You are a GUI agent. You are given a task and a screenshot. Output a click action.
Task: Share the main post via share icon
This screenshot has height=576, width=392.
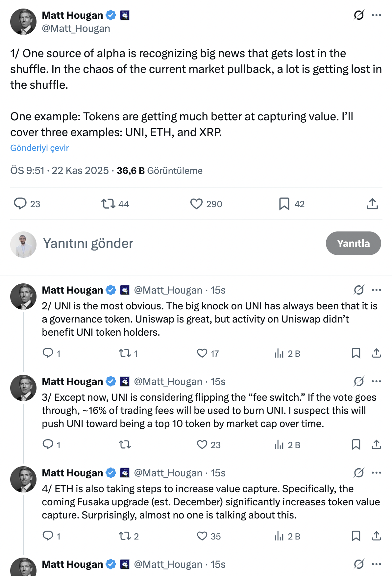(372, 204)
